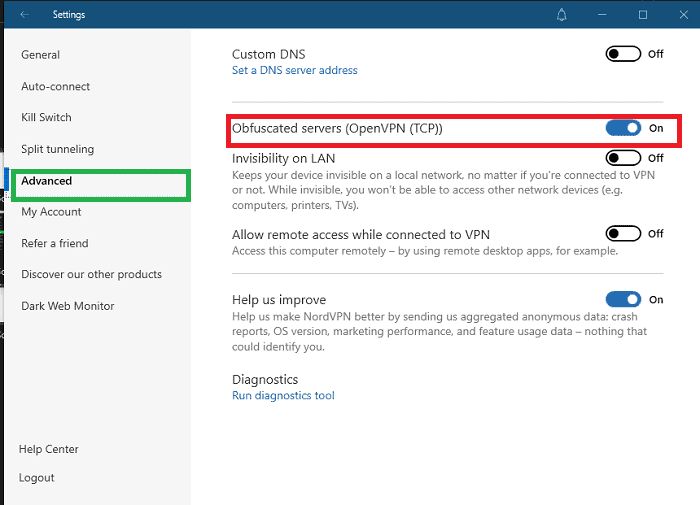700x505 pixels.
Task: Toggle Custom DNS switch
Action: 623,54
